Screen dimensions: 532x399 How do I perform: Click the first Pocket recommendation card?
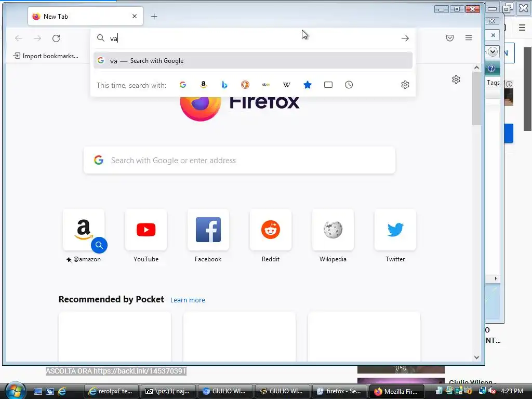point(115,337)
